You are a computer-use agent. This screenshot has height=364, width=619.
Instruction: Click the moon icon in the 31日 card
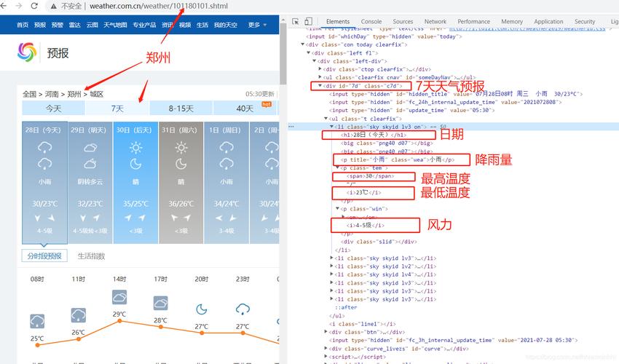181,164
